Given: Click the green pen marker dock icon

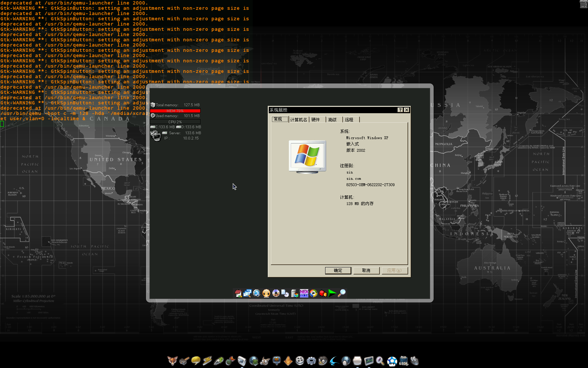Looking at the screenshot, I should click(219, 361).
